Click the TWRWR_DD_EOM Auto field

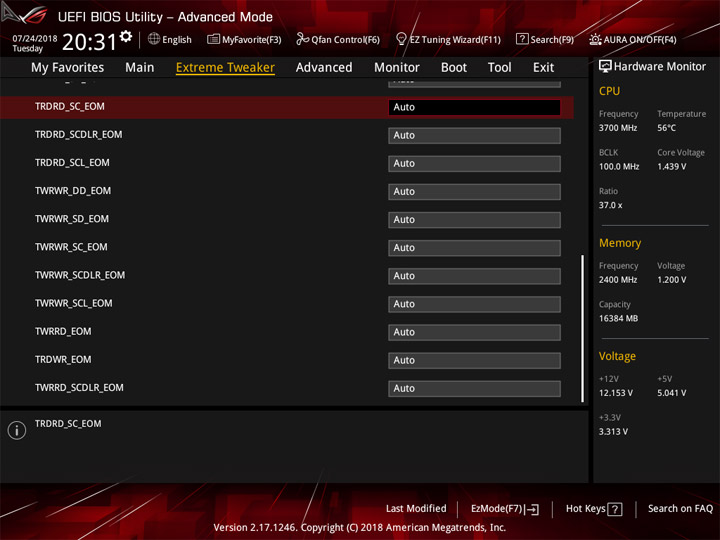[x=474, y=191]
